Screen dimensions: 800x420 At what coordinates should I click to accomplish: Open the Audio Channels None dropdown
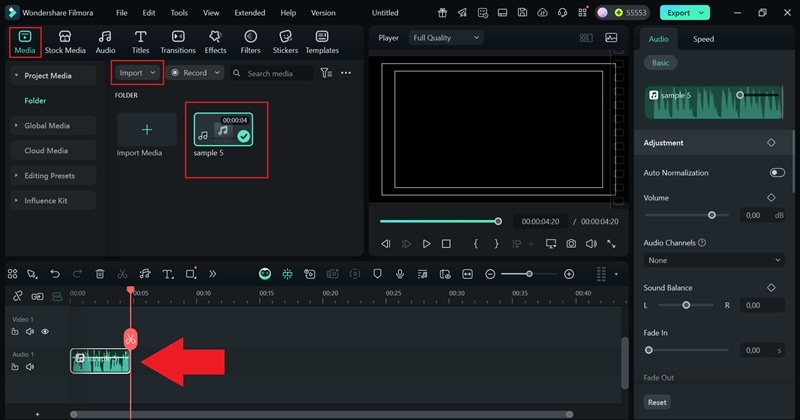click(714, 260)
